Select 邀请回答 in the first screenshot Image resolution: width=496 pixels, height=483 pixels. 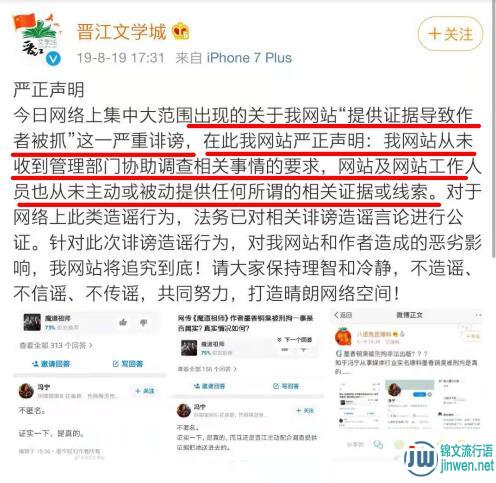coord(51,364)
